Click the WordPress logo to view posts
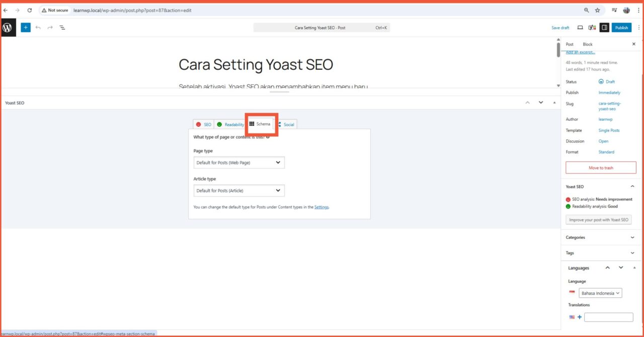The image size is (644, 337). [x=8, y=28]
